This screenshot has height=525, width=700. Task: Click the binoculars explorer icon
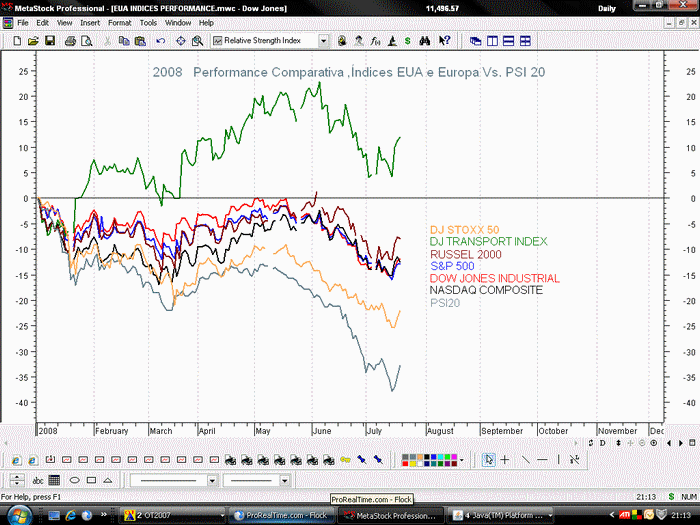[x=425, y=41]
